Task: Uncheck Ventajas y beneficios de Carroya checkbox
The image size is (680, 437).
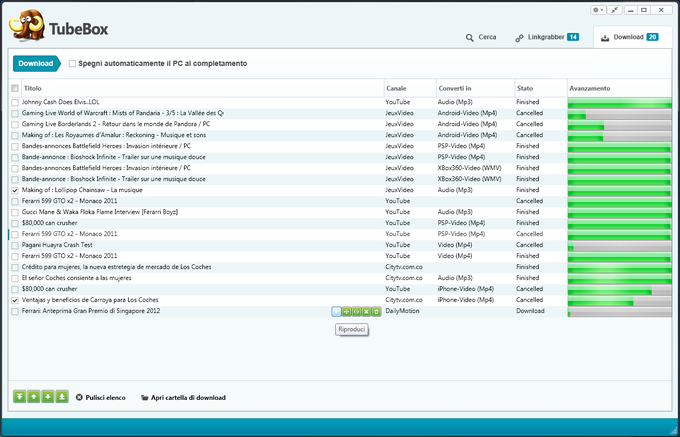Action: [15, 300]
